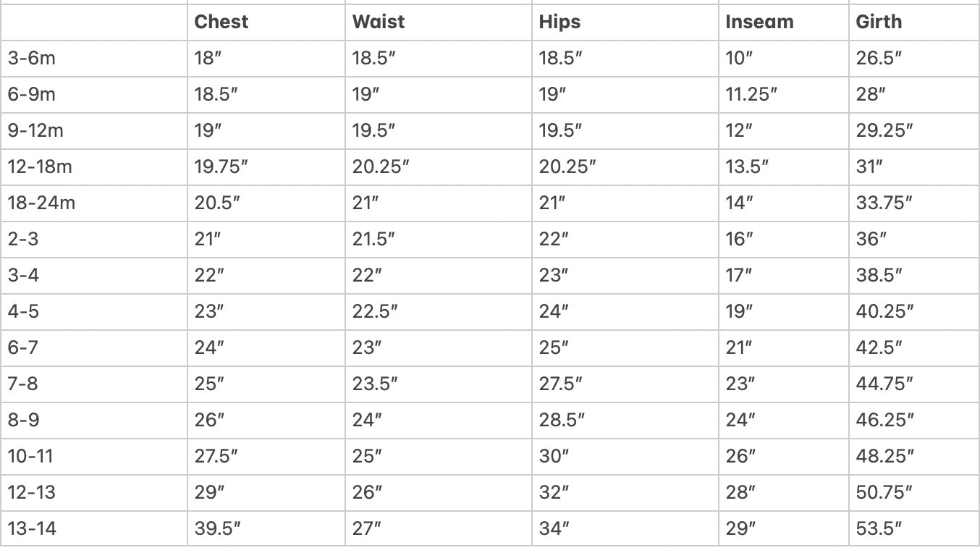This screenshot has width=980, height=553.
Task: Select the 10-11 size row label
Action: tap(30, 456)
